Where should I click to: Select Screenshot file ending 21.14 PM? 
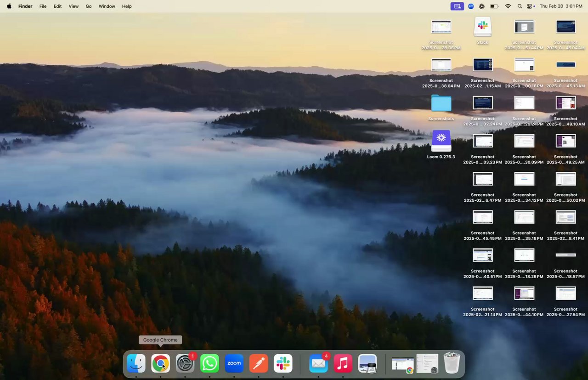coord(482,294)
